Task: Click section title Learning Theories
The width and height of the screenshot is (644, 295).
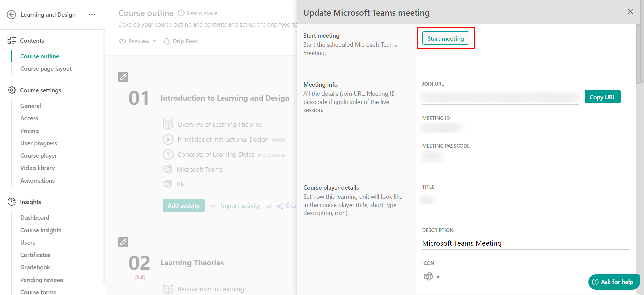Action: coord(192,263)
